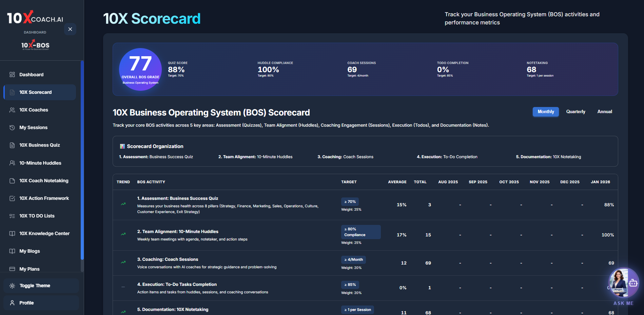This screenshot has height=315, width=644.
Task: Open My Blogs from sidebar
Action: pos(30,251)
